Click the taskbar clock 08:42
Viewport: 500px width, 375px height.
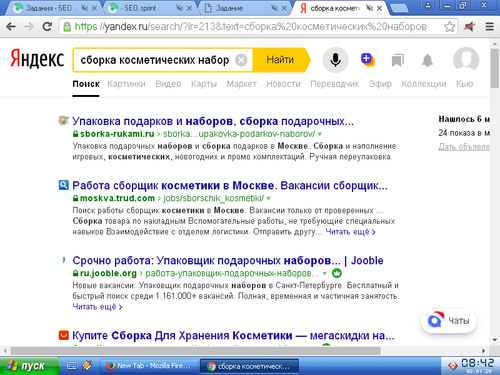[x=478, y=363]
